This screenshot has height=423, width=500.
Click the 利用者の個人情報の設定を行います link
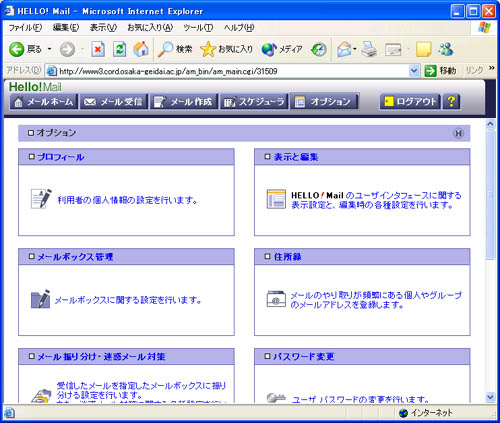coord(128,200)
